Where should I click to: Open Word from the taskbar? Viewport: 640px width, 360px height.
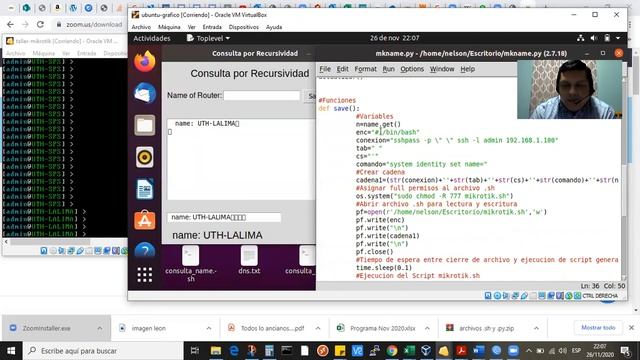point(479,351)
